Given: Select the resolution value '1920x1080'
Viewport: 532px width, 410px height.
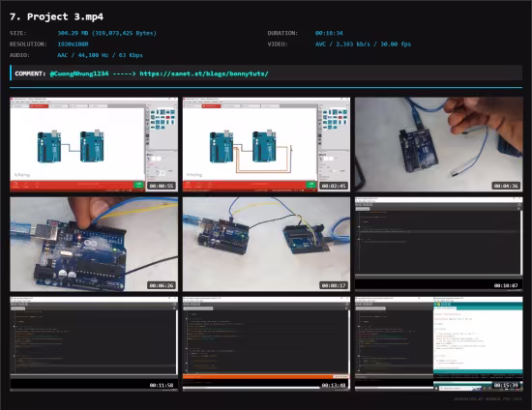Looking at the screenshot, I should click(x=73, y=44).
